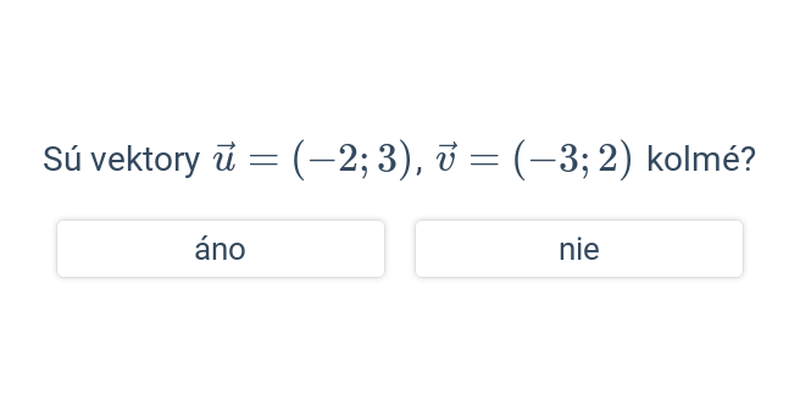Screen dimensions: 800x400
Task: Click the equals sign after vector u
Action: point(262,160)
